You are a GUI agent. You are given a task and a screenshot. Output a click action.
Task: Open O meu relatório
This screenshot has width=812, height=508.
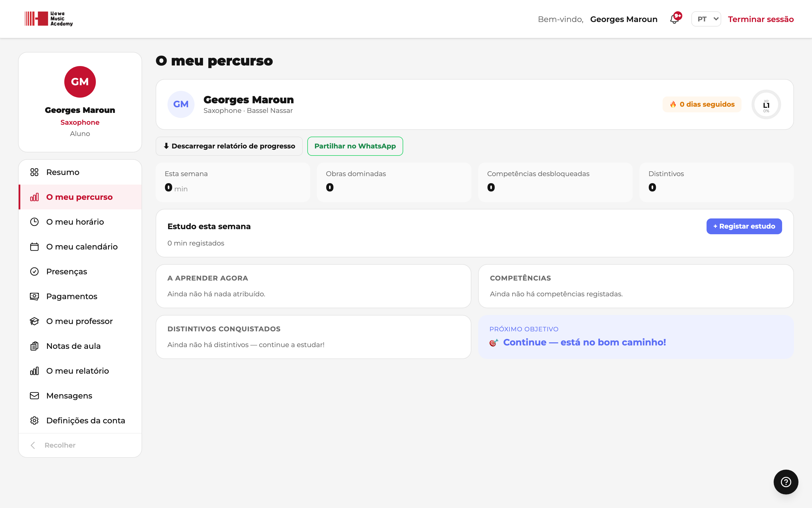(80, 371)
